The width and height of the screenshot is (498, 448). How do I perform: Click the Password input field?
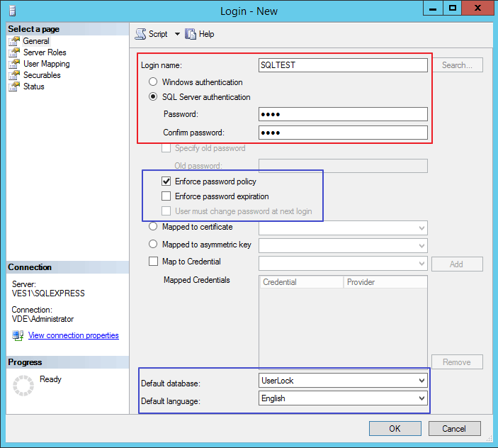(x=343, y=114)
